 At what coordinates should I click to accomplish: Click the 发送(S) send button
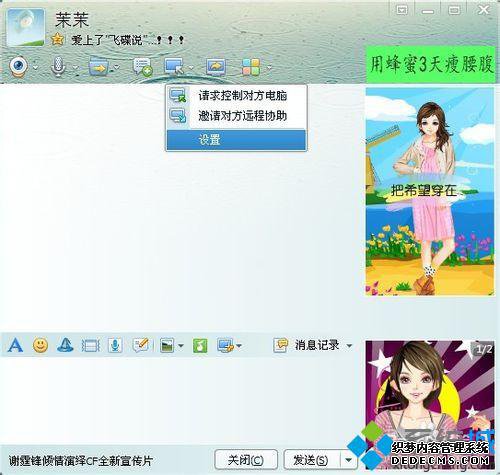pyautogui.click(x=312, y=460)
